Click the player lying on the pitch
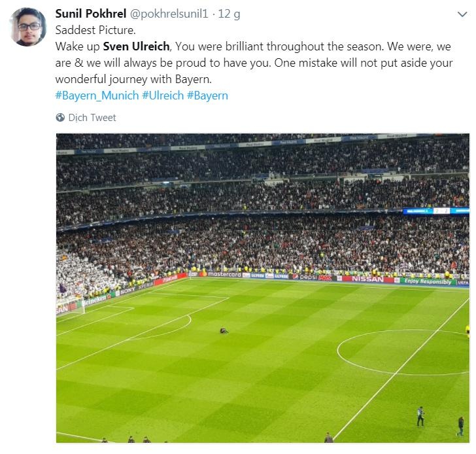This screenshot has width=476, height=454. [224, 331]
